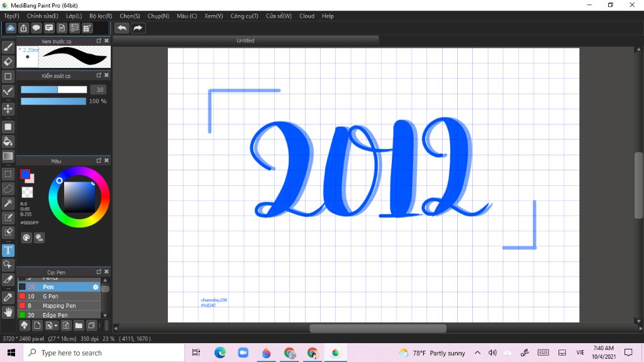Image resolution: width=644 pixels, height=362 pixels.
Task: Open the Chọn(S) menu
Action: pyautogui.click(x=130, y=16)
